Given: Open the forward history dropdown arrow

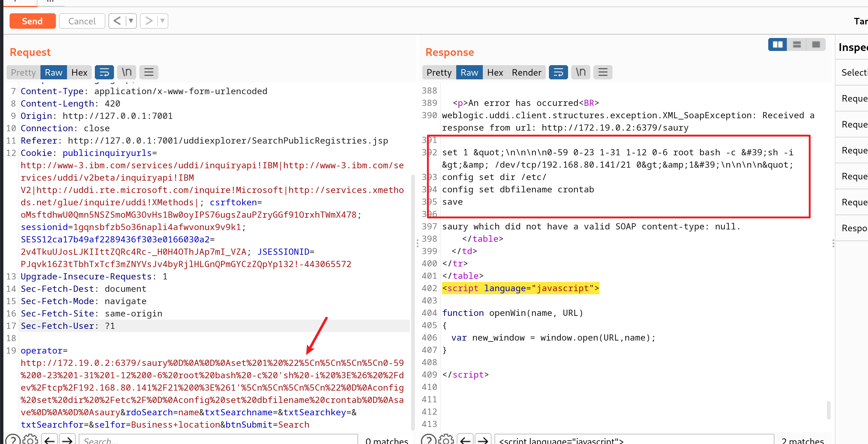Looking at the screenshot, I should coord(162,21).
